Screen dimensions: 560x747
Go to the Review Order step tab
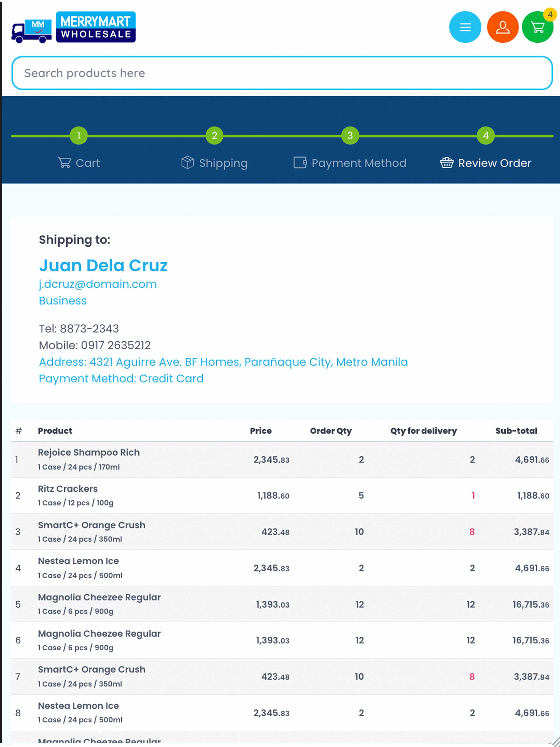pos(485,163)
